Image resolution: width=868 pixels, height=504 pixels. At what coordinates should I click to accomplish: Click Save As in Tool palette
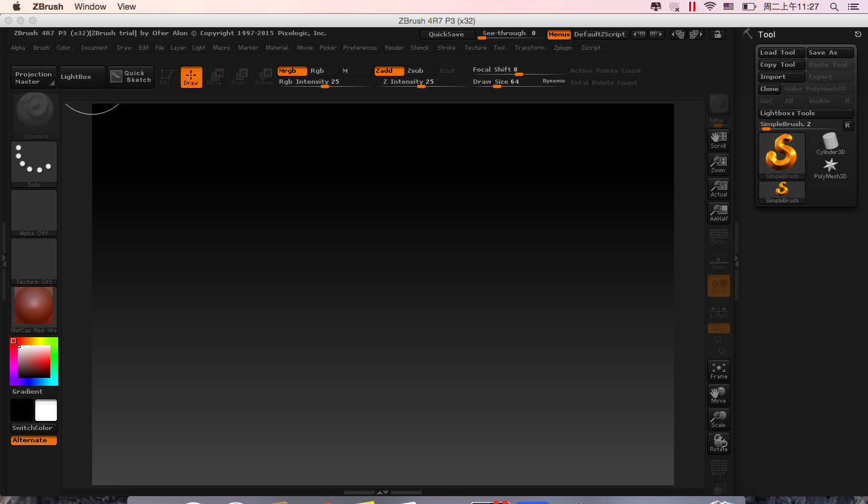click(830, 53)
